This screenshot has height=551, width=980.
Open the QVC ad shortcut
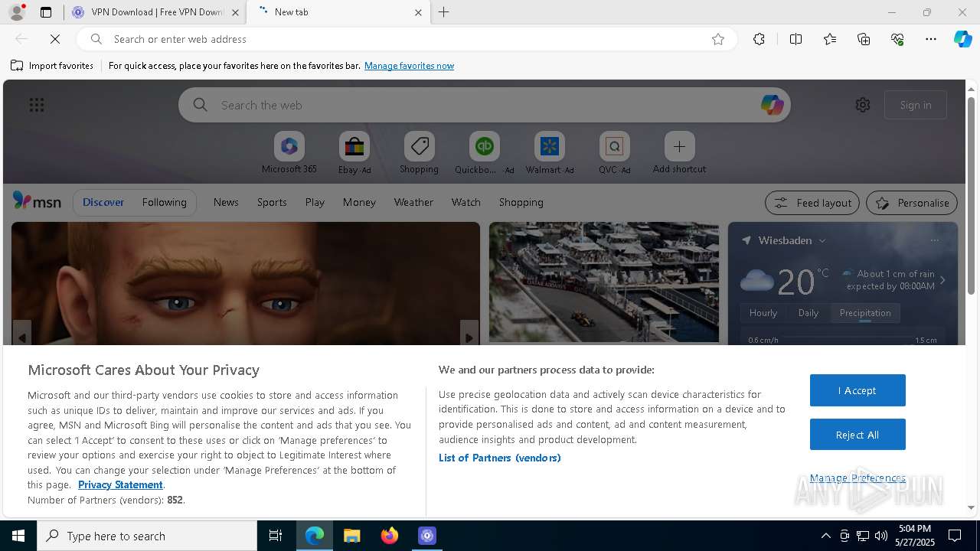coord(614,152)
